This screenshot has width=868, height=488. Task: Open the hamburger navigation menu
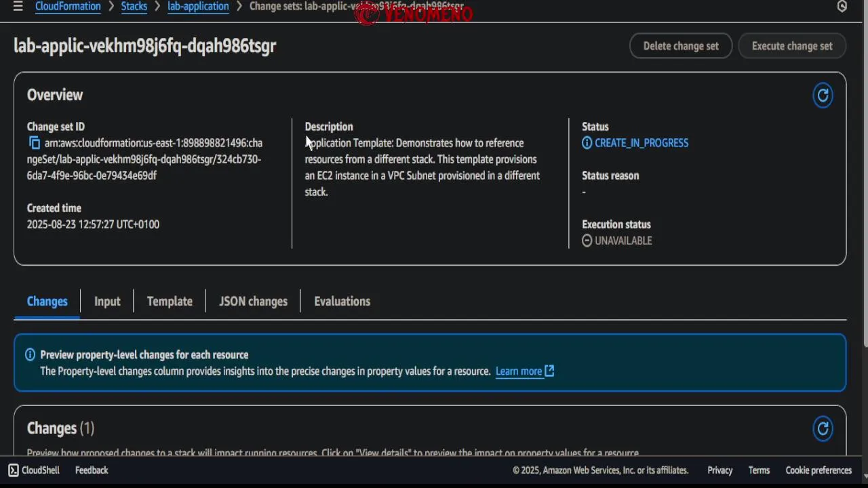click(18, 6)
